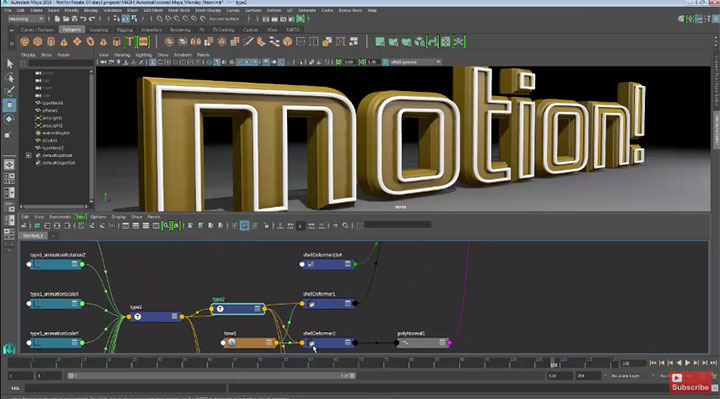Toggle Snap to curves

click(168, 19)
